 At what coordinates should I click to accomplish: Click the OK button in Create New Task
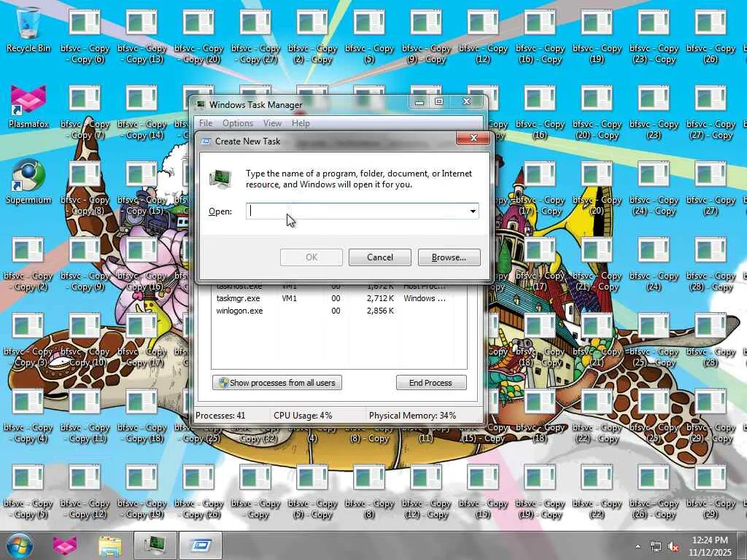[311, 257]
